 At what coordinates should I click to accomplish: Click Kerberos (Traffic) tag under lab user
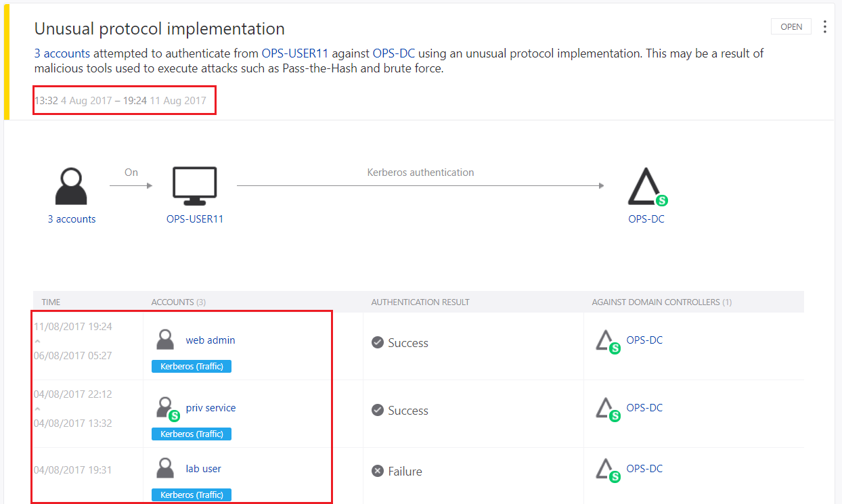point(192,495)
